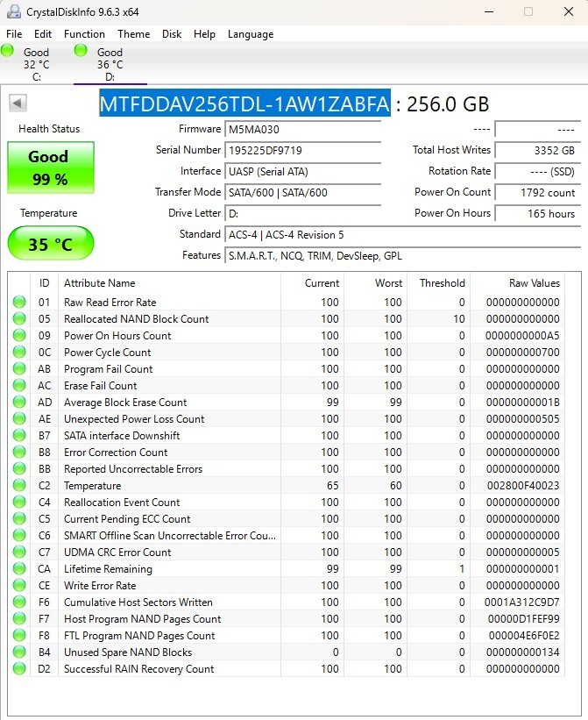This screenshot has width=588, height=720.
Task: Click the Good 99 % health status button
Action: click(x=51, y=168)
